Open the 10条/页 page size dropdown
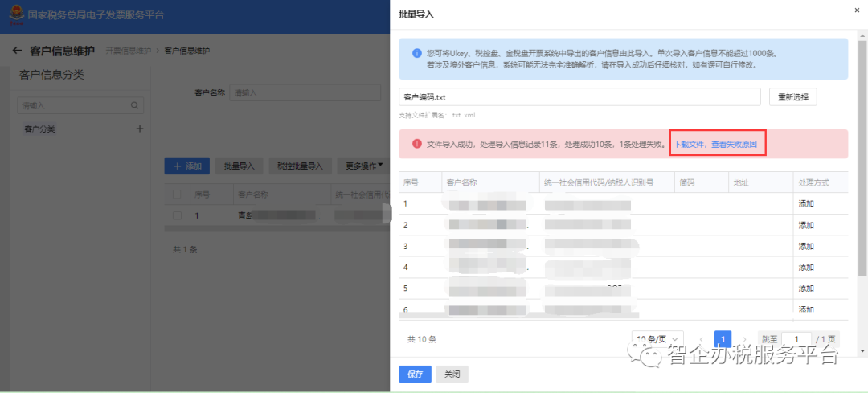This screenshot has width=868, height=393. pyautogui.click(x=657, y=339)
